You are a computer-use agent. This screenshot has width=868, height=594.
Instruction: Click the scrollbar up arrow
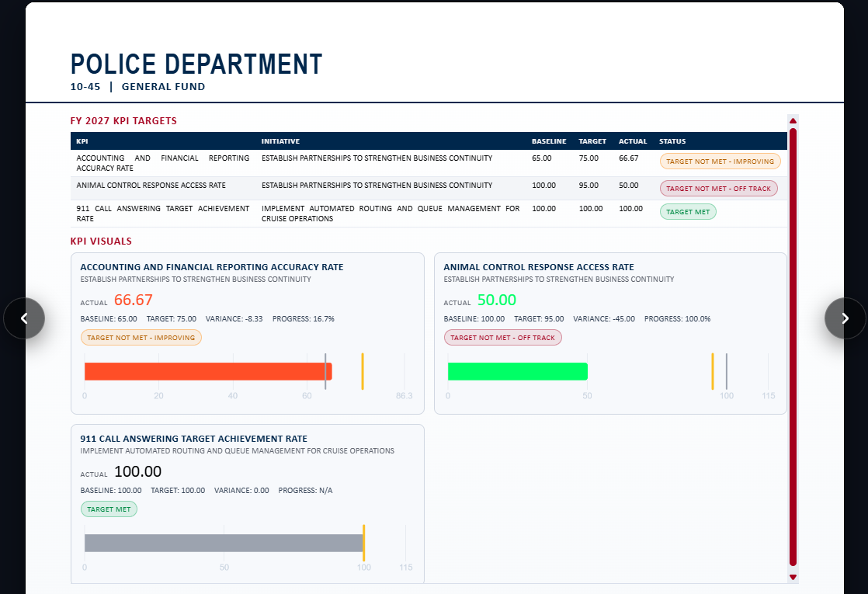tap(793, 120)
